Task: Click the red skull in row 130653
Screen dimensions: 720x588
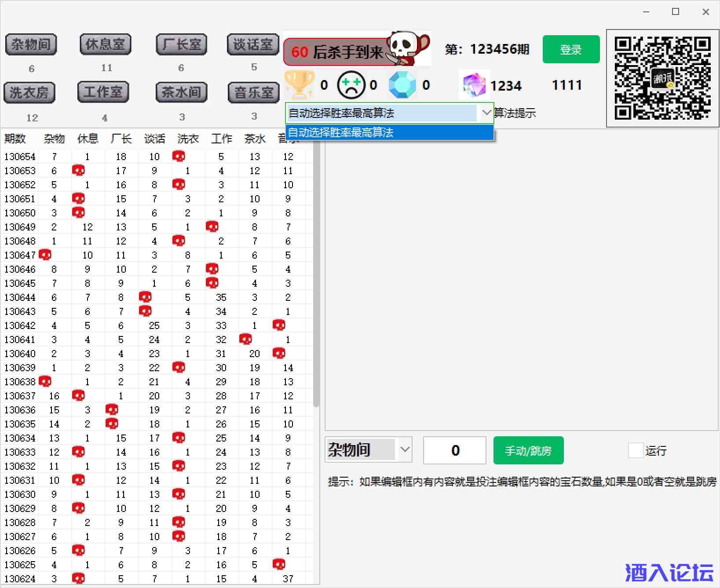Action: (78, 170)
